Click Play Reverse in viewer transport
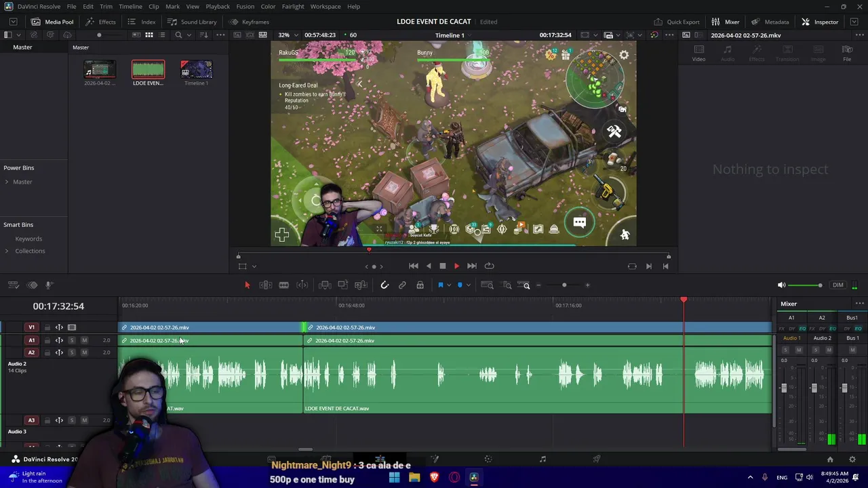 click(x=428, y=266)
